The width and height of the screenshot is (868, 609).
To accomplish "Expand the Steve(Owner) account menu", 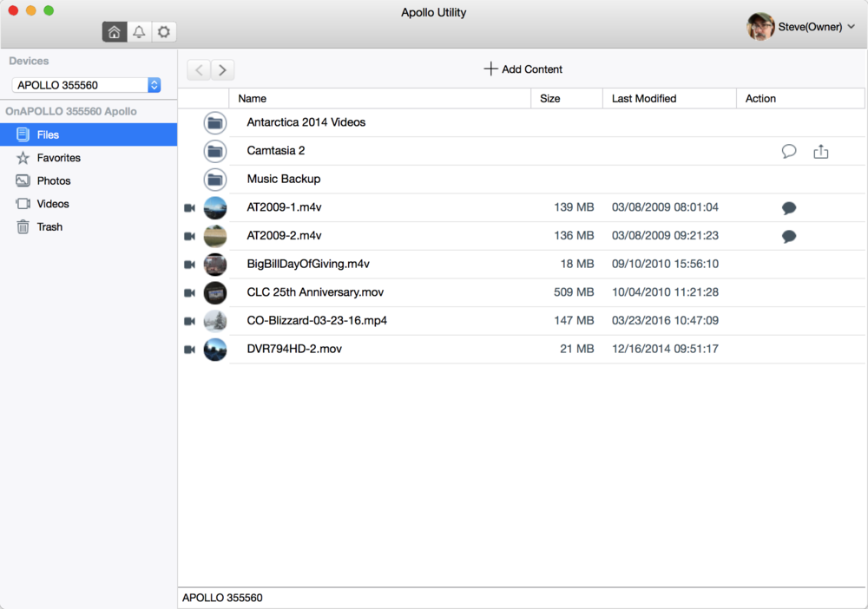I will (817, 27).
